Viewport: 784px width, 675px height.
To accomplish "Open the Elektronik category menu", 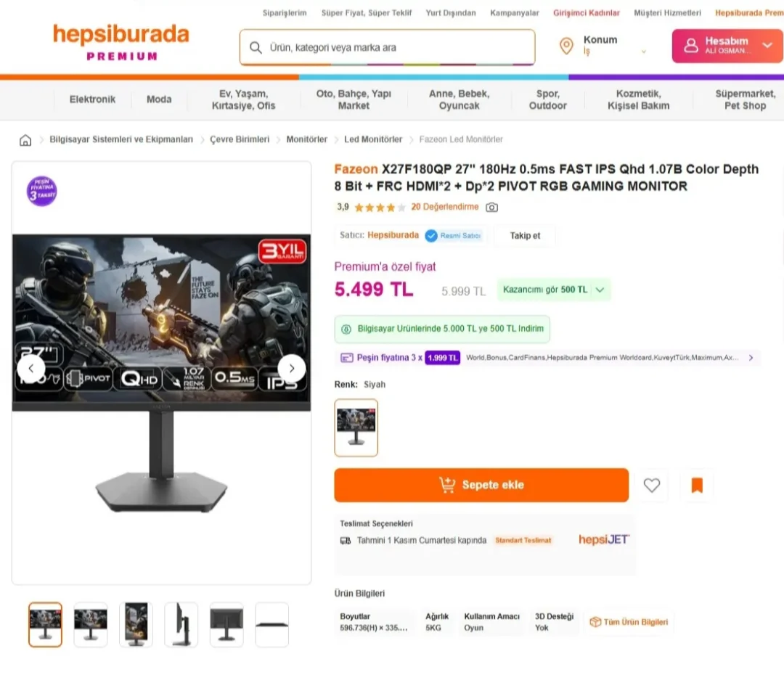I will click(92, 99).
